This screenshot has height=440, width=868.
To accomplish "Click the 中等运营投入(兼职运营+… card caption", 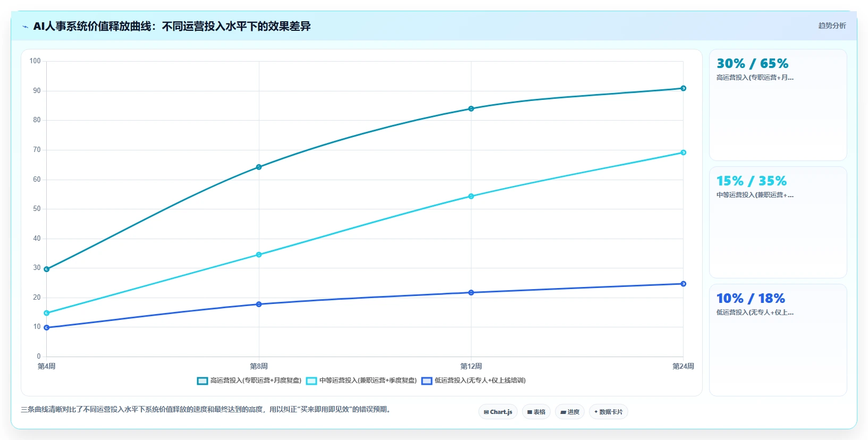I will [755, 195].
